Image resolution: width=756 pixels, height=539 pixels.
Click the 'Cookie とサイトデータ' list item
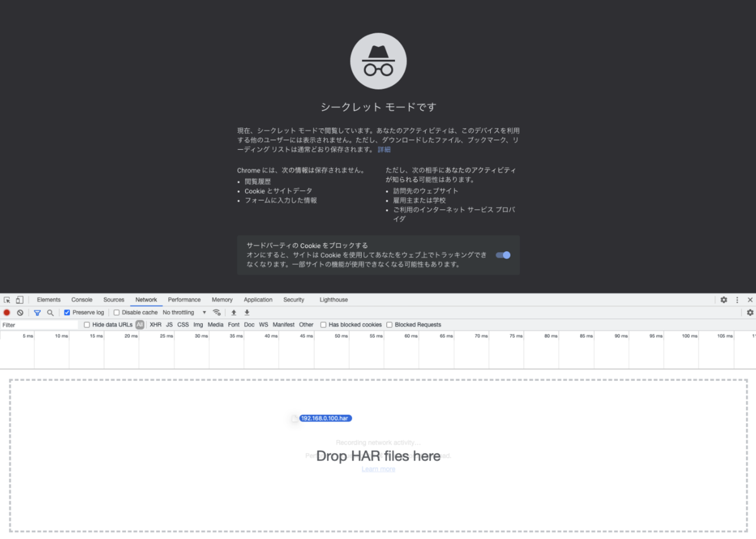(278, 191)
